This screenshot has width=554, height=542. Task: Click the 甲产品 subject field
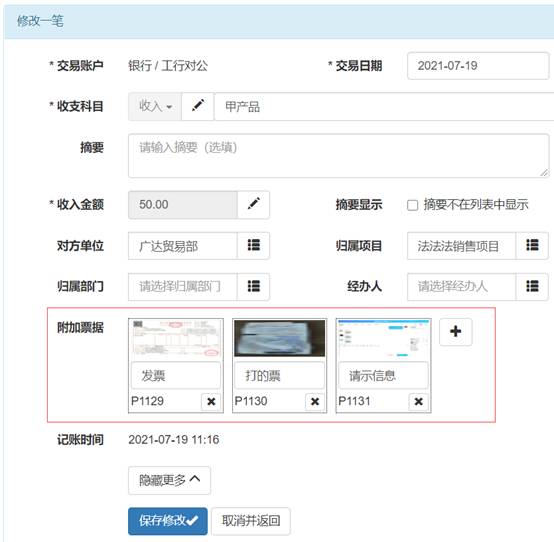pos(384,106)
